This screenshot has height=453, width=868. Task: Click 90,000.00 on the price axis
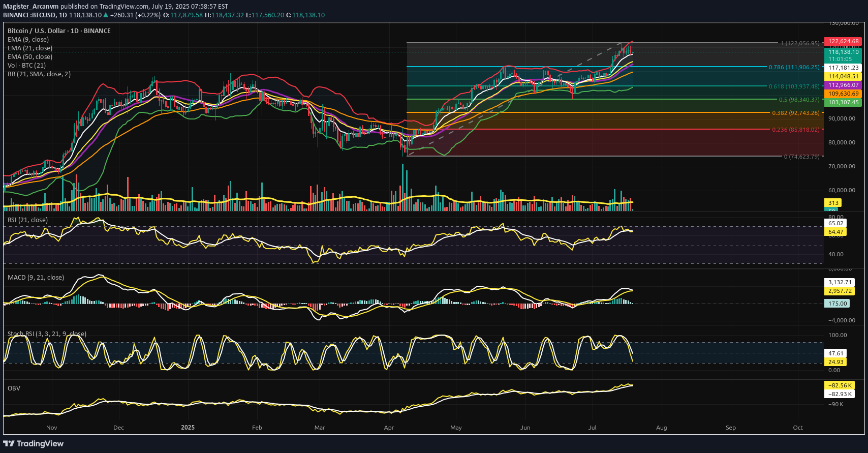click(x=842, y=118)
